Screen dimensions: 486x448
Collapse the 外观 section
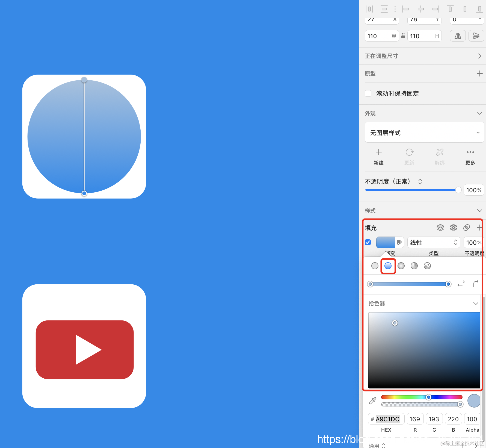pyautogui.click(x=480, y=113)
